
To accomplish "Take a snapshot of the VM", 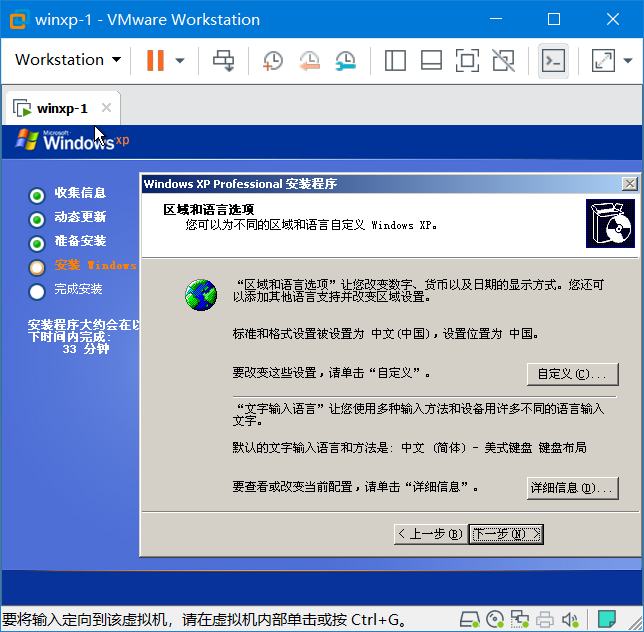I will click(273, 61).
